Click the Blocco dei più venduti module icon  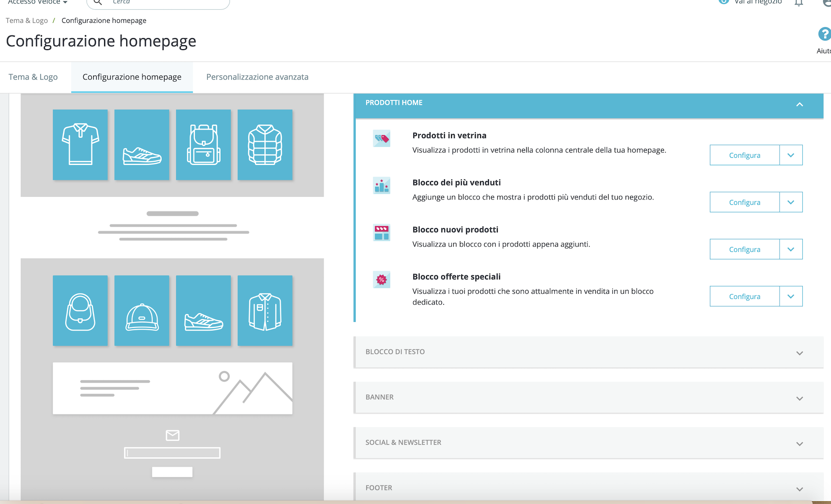coord(382,186)
